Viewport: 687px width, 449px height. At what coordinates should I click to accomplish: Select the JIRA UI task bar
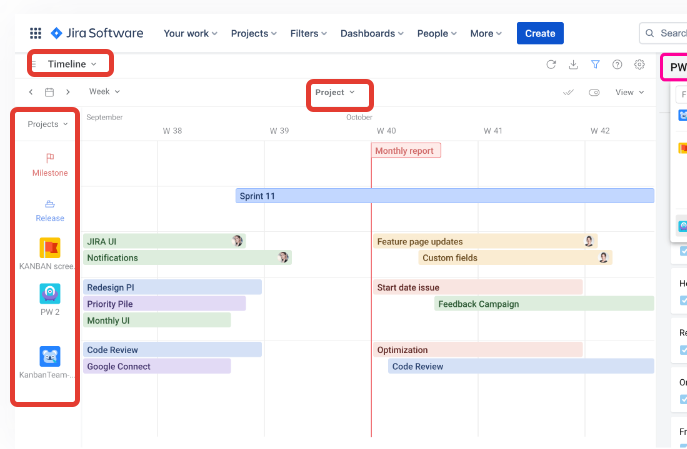click(164, 241)
